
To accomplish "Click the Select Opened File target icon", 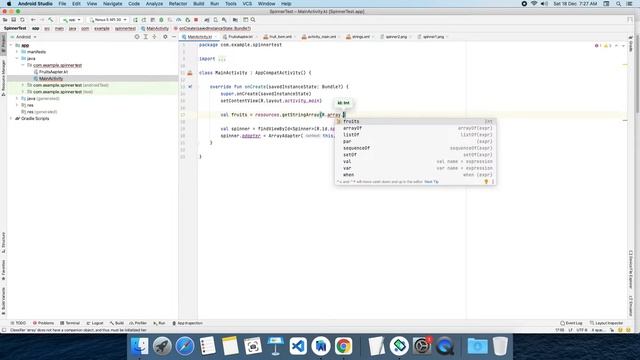I will (137, 37).
